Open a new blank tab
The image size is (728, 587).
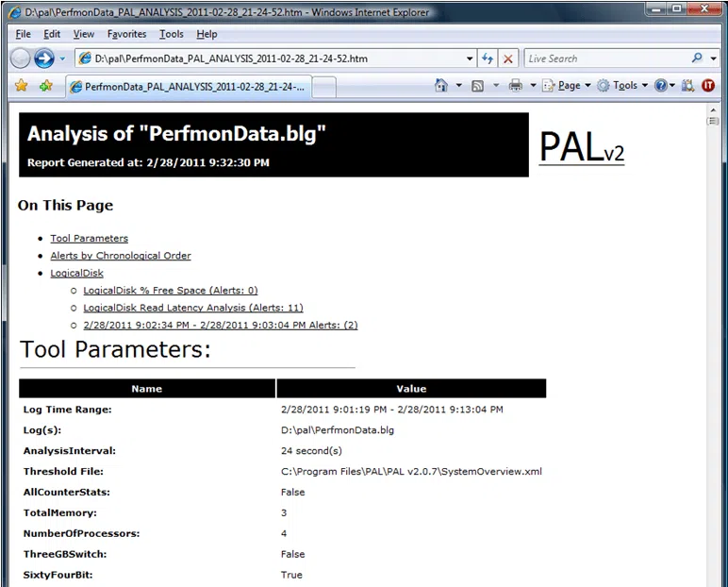324,88
